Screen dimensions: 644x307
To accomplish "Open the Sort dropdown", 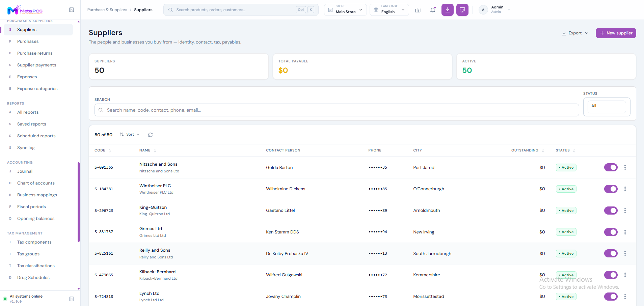I will tap(130, 135).
